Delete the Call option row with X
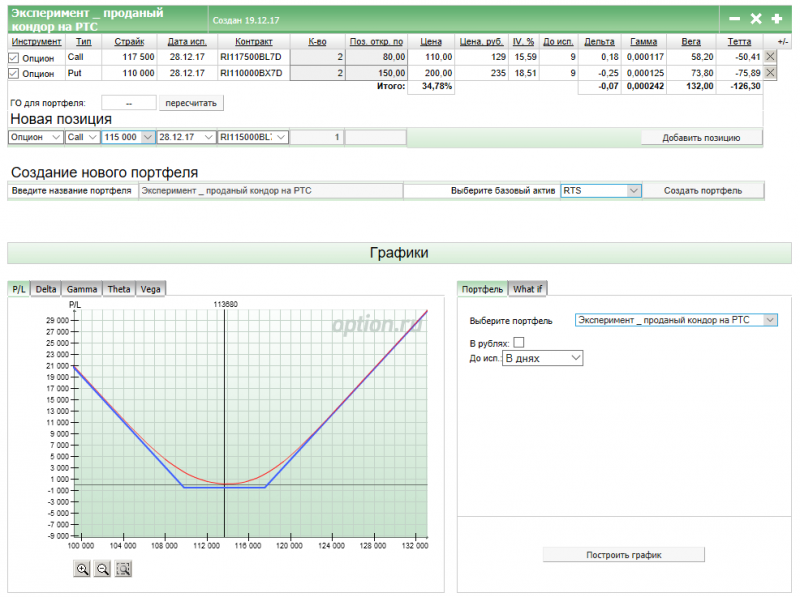Image resolution: width=800 pixels, height=597 pixels. point(770,58)
